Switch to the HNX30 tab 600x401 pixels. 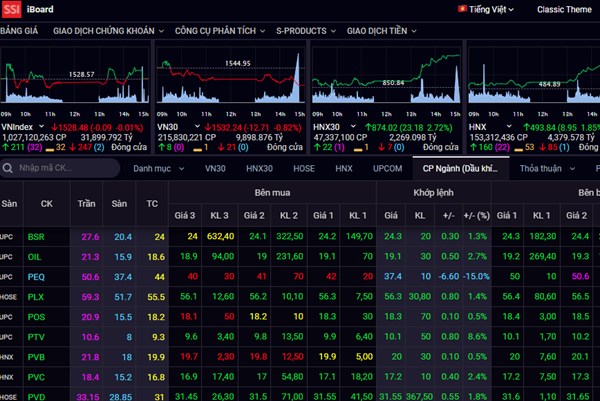259,168
